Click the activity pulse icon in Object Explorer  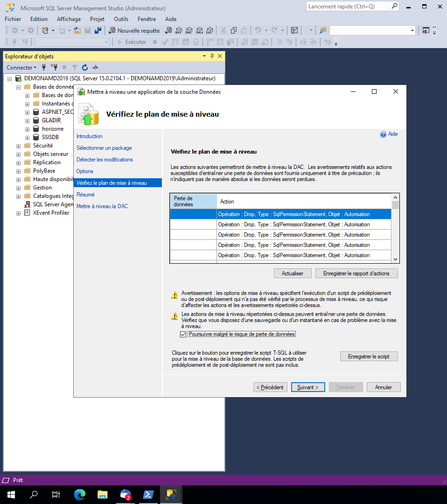[x=95, y=67]
